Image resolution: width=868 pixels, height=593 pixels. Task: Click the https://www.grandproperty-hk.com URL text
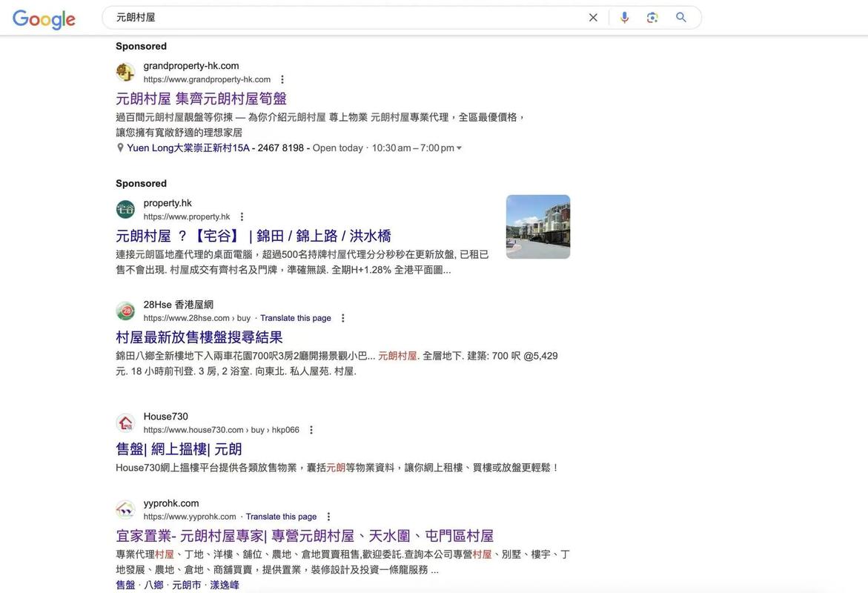(x=207, y=79)
